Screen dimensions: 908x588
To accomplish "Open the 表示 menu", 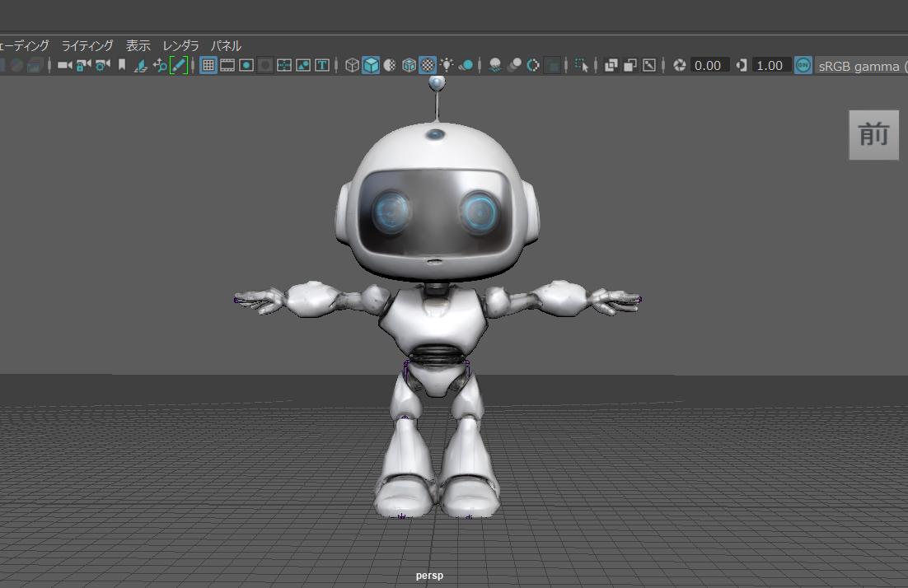I will pyautogui.click(x=138, y=45).
